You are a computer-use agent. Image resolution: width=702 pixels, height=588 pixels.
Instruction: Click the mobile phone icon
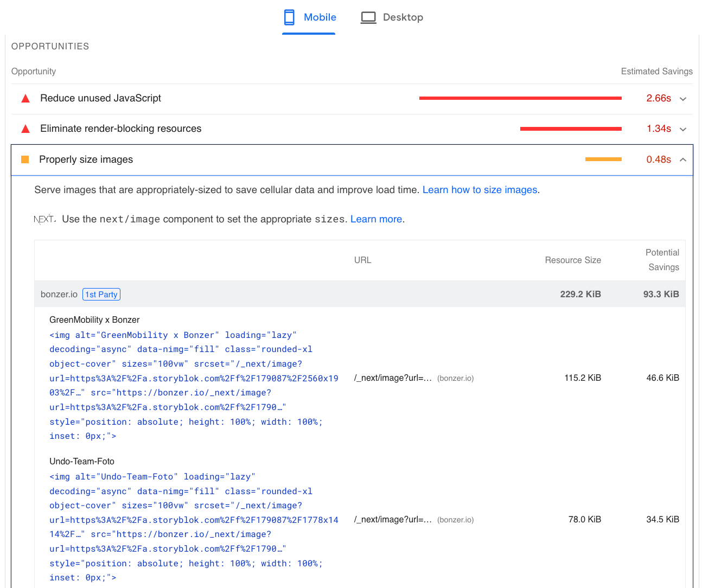point(290,17)
